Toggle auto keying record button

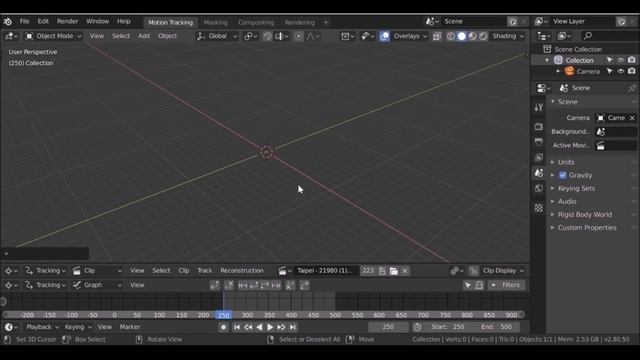point(223,327)
